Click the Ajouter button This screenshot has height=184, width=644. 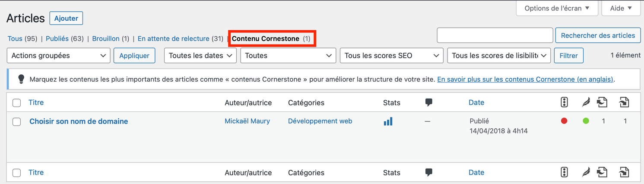66,18
